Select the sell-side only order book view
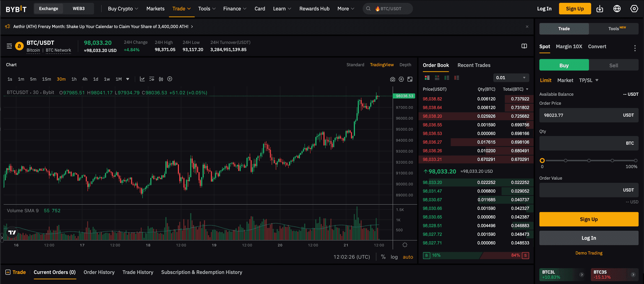 pyautogui.click(x=457, y=77)
